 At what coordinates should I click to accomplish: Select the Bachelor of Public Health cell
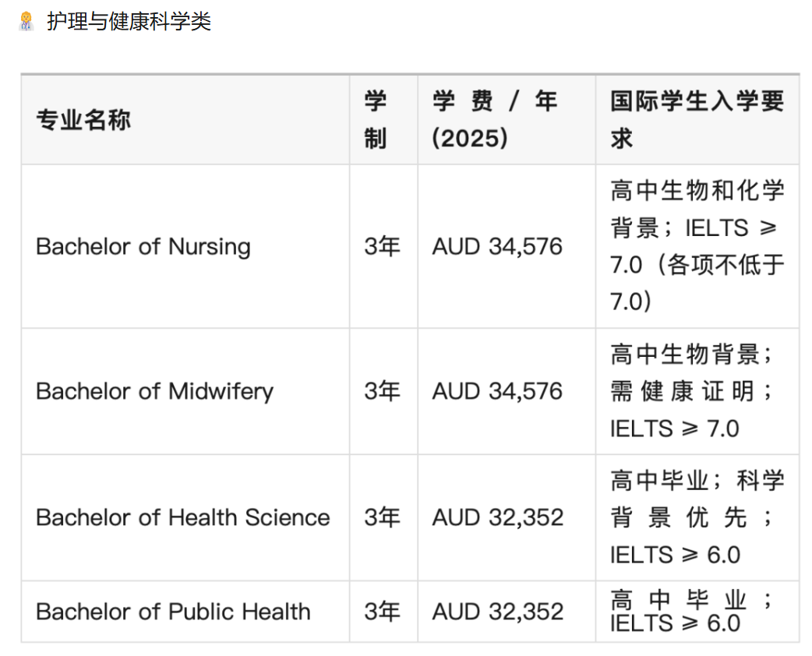point(173,612)
